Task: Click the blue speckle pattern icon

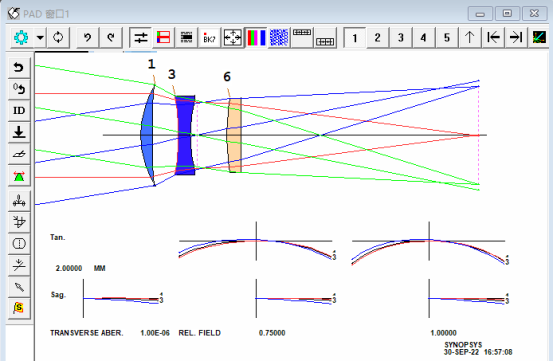Action: pos(279,37)
